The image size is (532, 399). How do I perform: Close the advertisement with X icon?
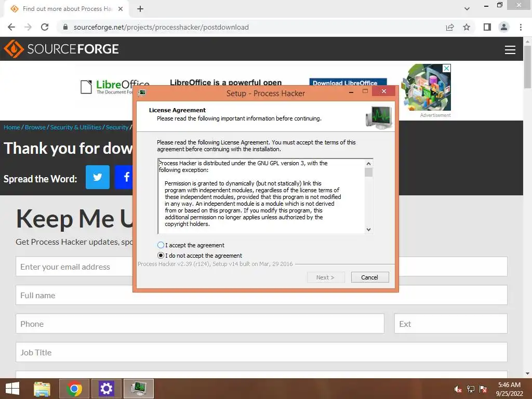[447, 68]
